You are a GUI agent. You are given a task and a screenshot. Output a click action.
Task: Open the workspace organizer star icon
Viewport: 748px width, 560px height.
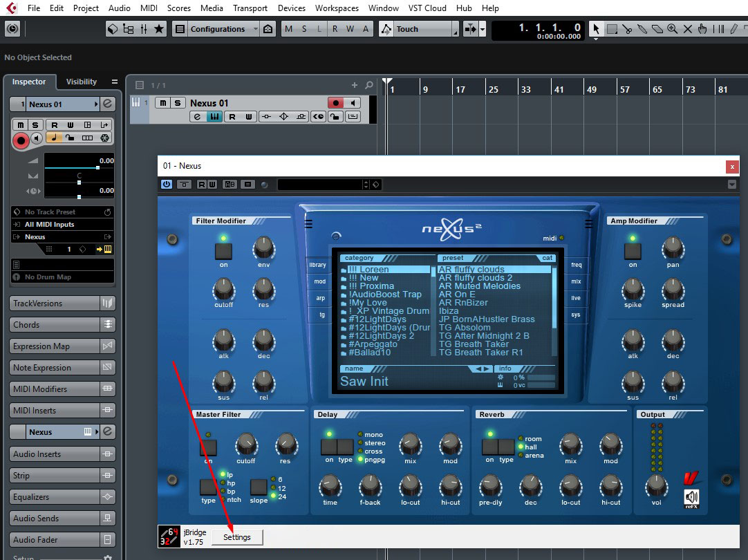[159, 29]
